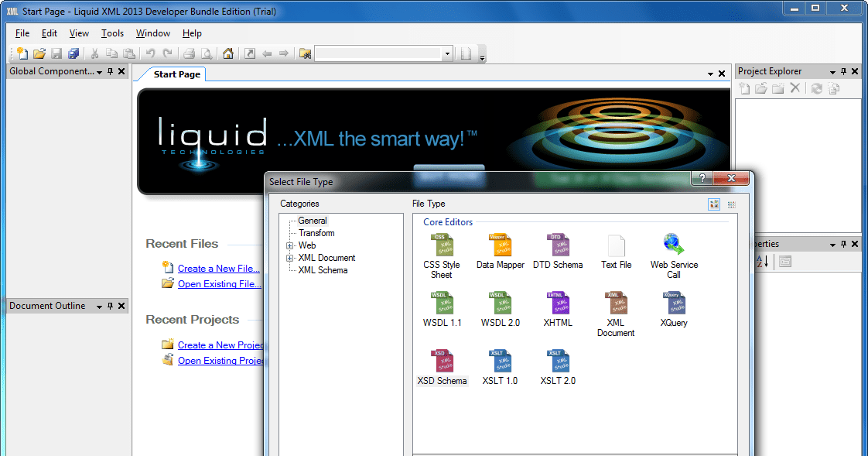This screenshot has width=868, height=456.
Task: Click the Undo toolbar icon
Action: (x=150, y=53)
